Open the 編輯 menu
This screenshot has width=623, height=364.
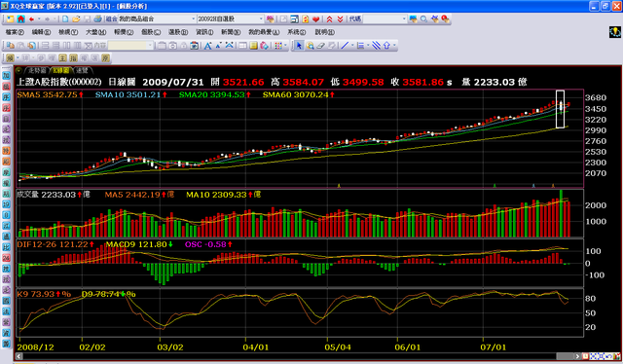tap(41, 32)
